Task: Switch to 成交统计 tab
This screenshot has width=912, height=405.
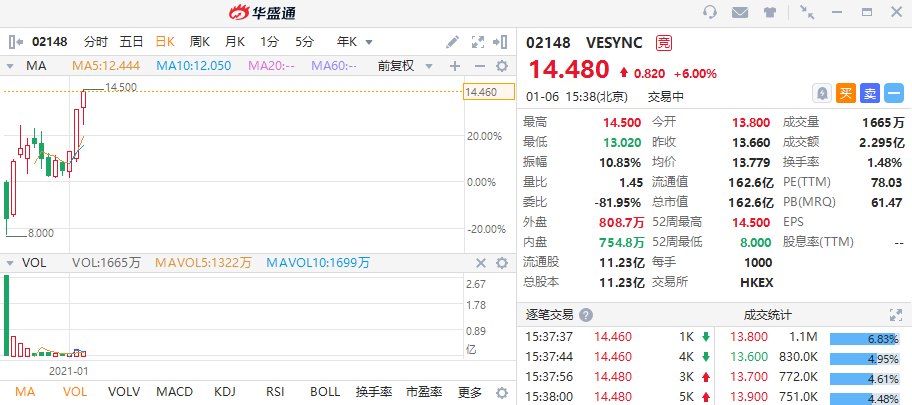Action: [767, 315]
